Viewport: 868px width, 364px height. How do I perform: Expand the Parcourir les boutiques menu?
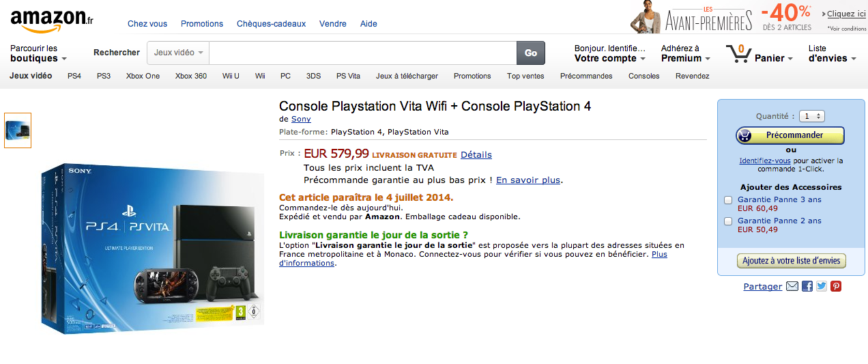(38, 54)
